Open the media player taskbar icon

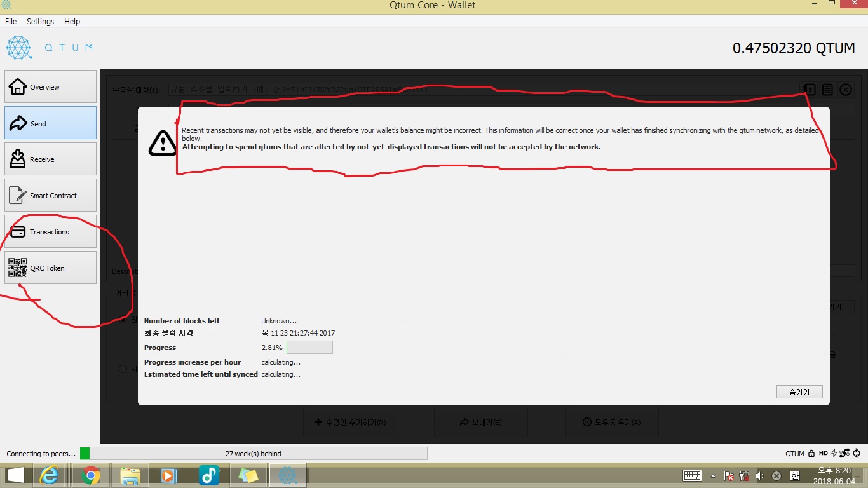(x=169, y=475)
